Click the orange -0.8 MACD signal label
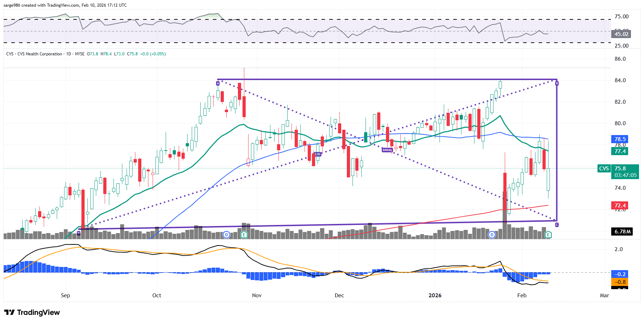 click(620, 282)
